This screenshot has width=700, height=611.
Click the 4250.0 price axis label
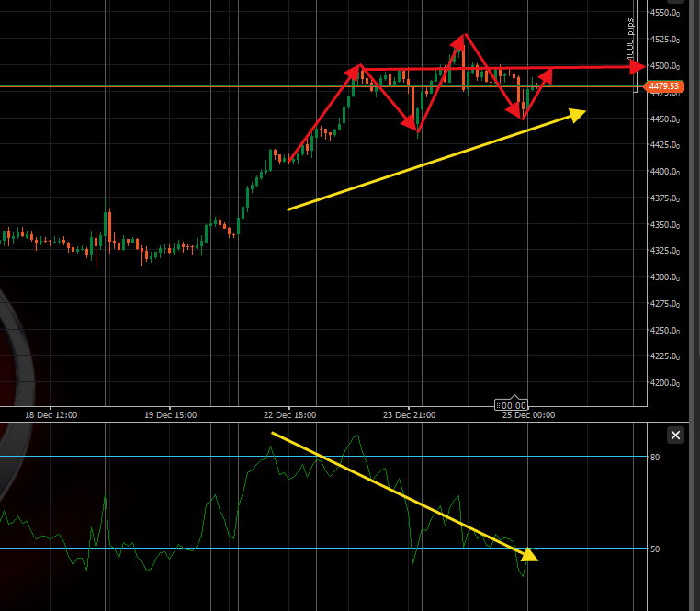(x=665, y=331)
